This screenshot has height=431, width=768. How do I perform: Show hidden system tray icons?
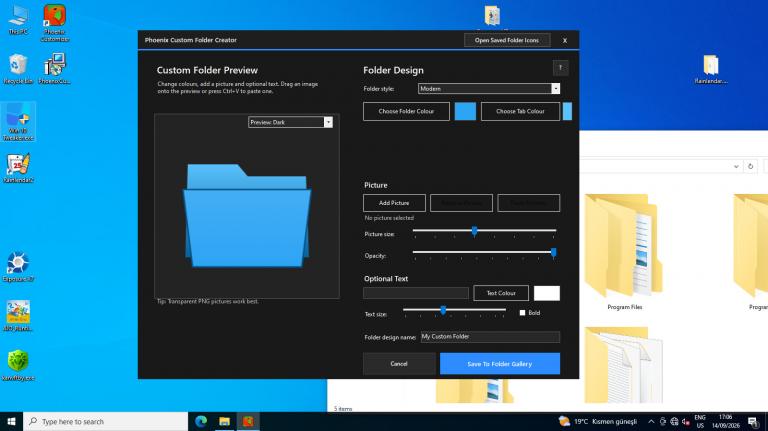(651, 421)
